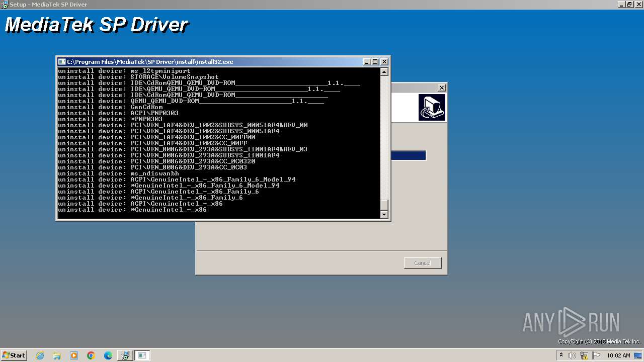Click the volume speaker tray icon
The height and width of the screenshot is (362, 644).
click(x=572, y=355)
